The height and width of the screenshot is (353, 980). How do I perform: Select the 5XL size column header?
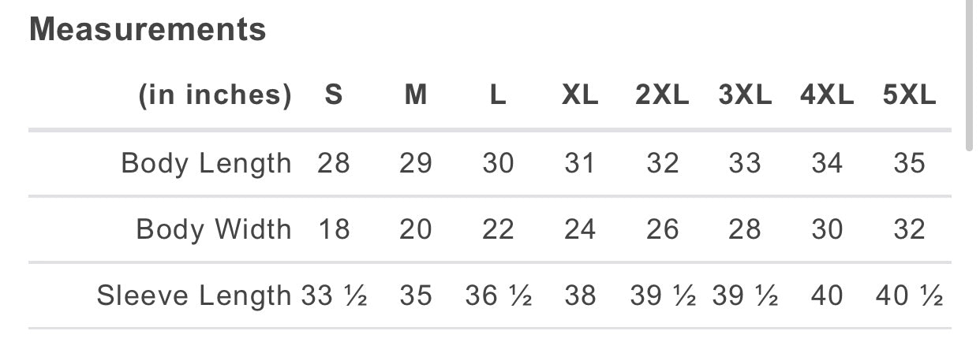(909, 95)
